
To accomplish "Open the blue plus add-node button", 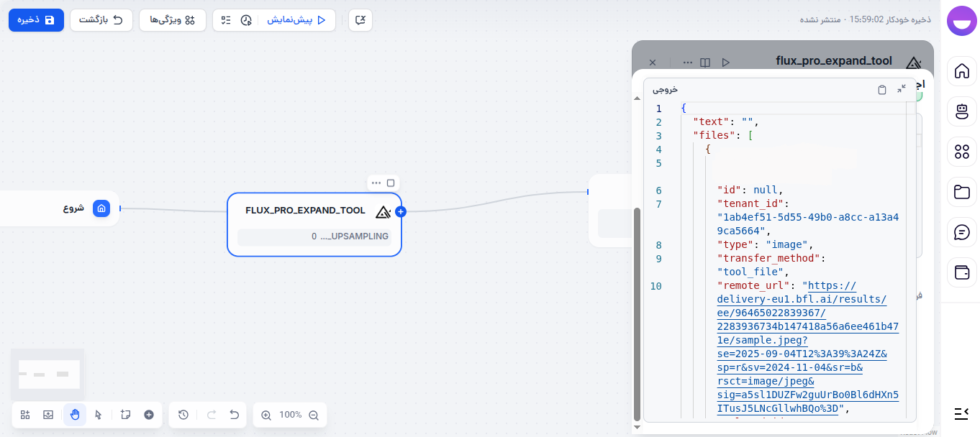I will (401, 211).
